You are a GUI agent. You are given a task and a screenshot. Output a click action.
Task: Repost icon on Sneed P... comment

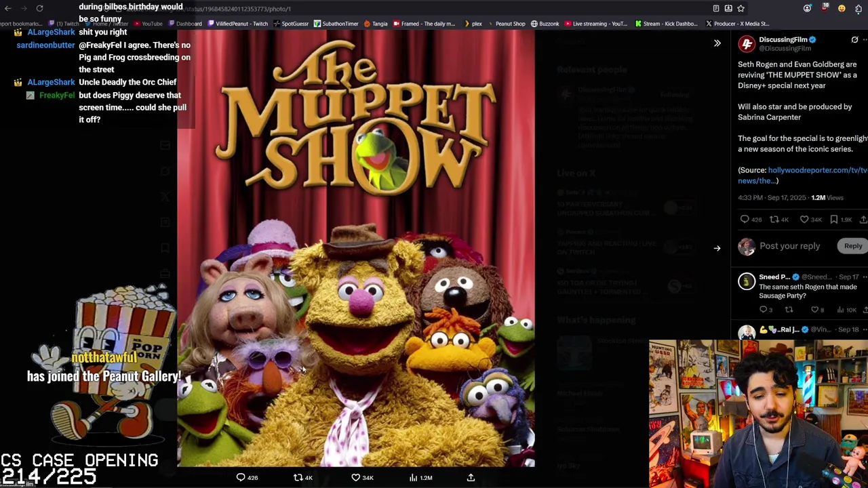tap(789, 310)
